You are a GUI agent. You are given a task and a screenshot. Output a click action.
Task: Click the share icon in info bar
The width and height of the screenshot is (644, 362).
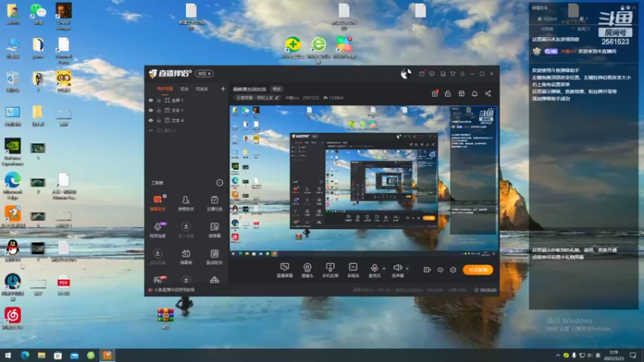[488, 93]
